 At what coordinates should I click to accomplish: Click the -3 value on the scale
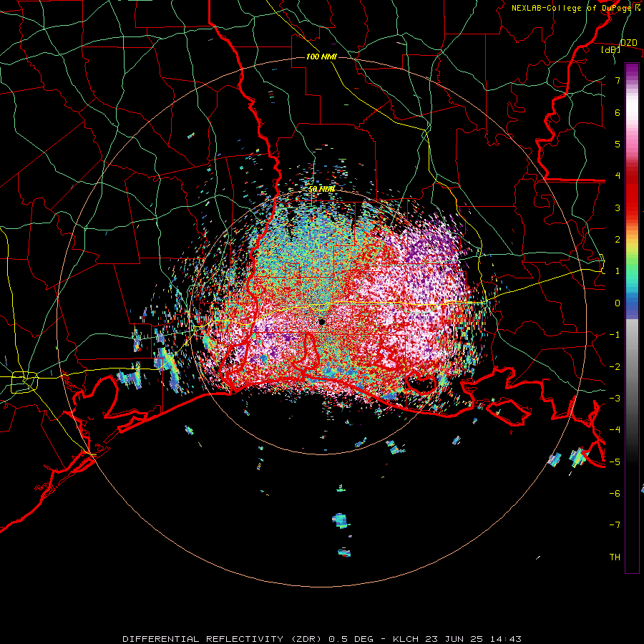coord(615,399)
